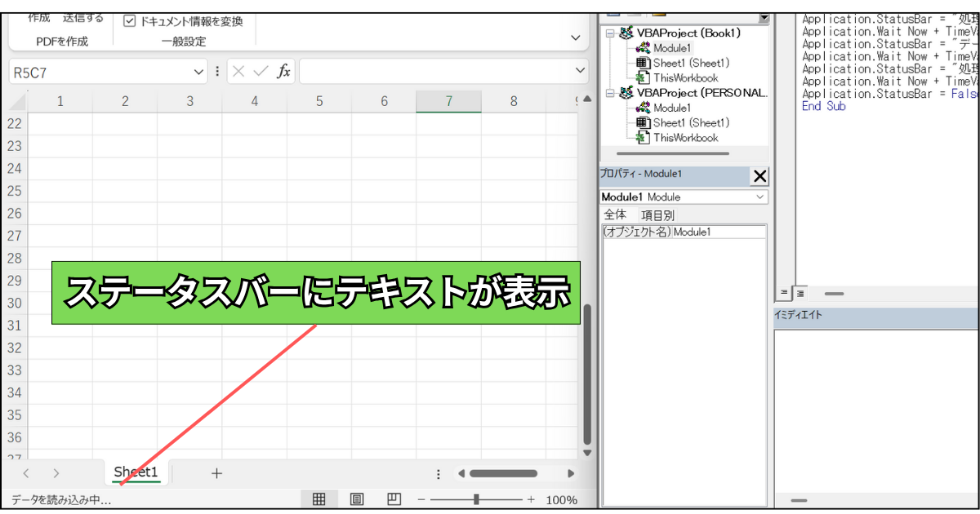The image size is (980, 514).
Task: Click the formula bar enter checkmark
Action: pos(261,72)
